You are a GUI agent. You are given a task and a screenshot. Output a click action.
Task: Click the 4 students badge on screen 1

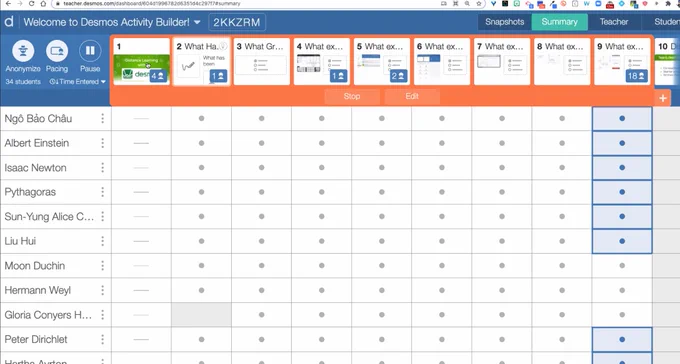pyautogui.click(x=158, y=76)
